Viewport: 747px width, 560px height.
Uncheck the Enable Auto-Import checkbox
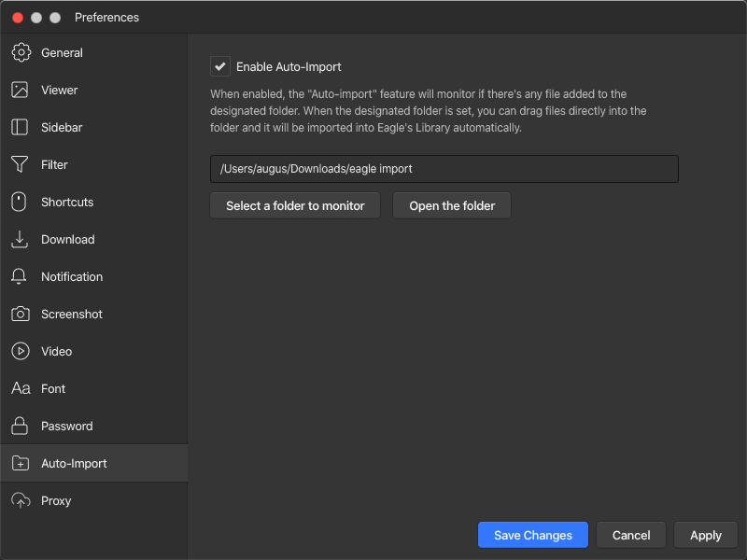[x=220, y=66]
